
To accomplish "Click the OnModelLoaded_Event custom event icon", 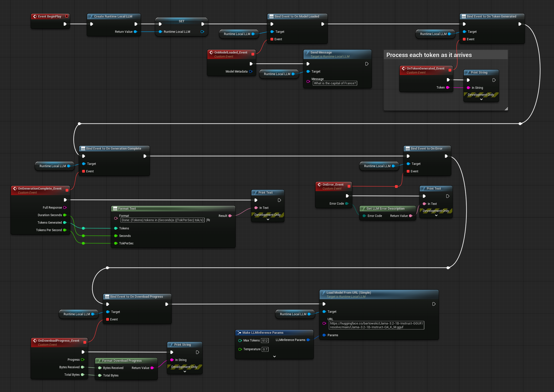I will pyautogui.click(x=211, y=53).
